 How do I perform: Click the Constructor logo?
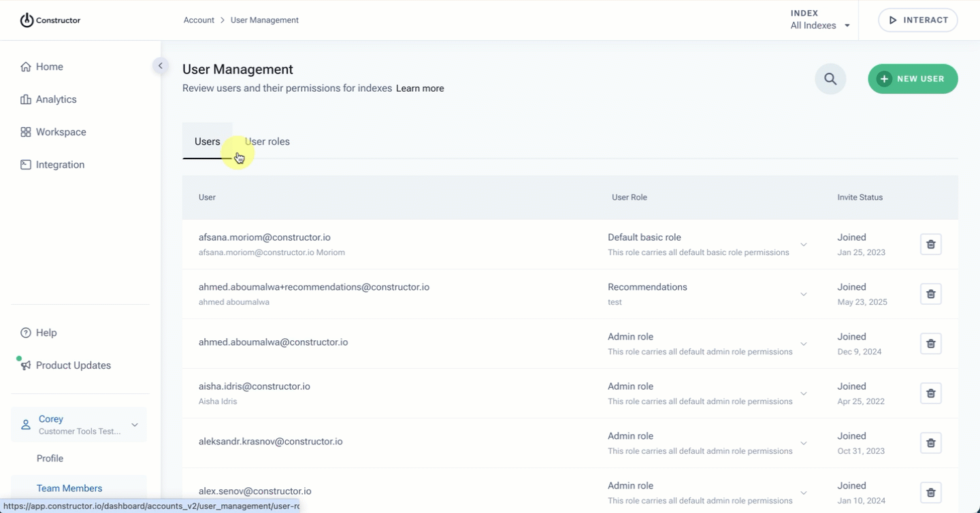[x=50, y=20]
